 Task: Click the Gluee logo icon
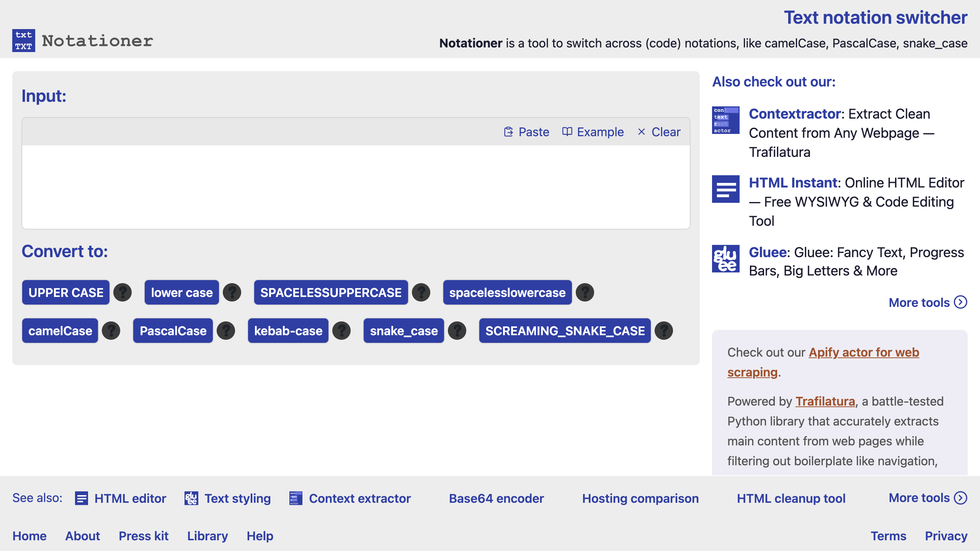(x=725, y=259)
